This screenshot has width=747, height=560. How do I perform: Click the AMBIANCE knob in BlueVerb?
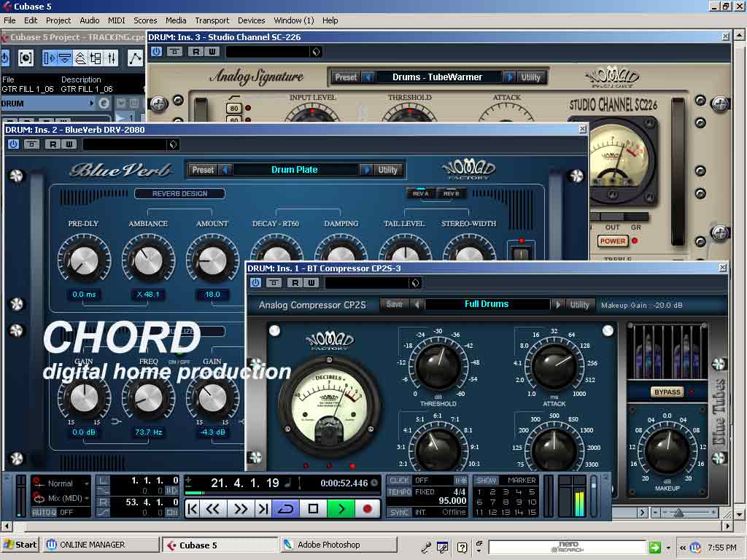(148, 260)
